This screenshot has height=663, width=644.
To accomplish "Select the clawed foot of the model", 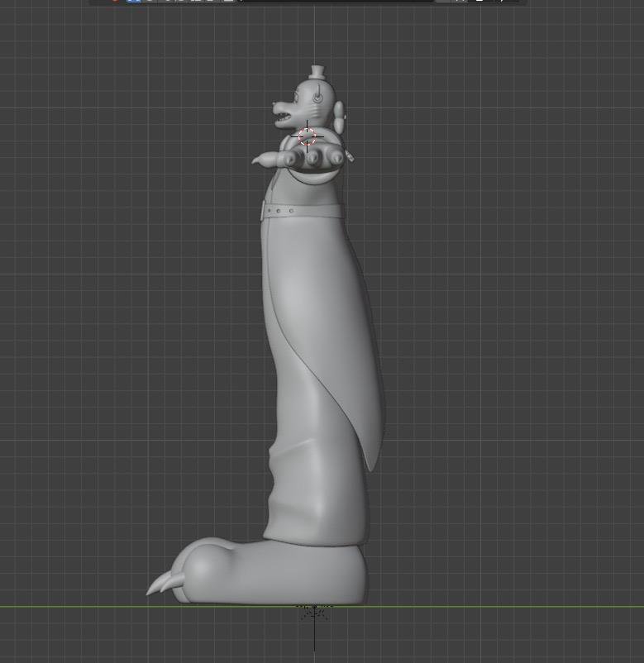I will pos(256,570).
